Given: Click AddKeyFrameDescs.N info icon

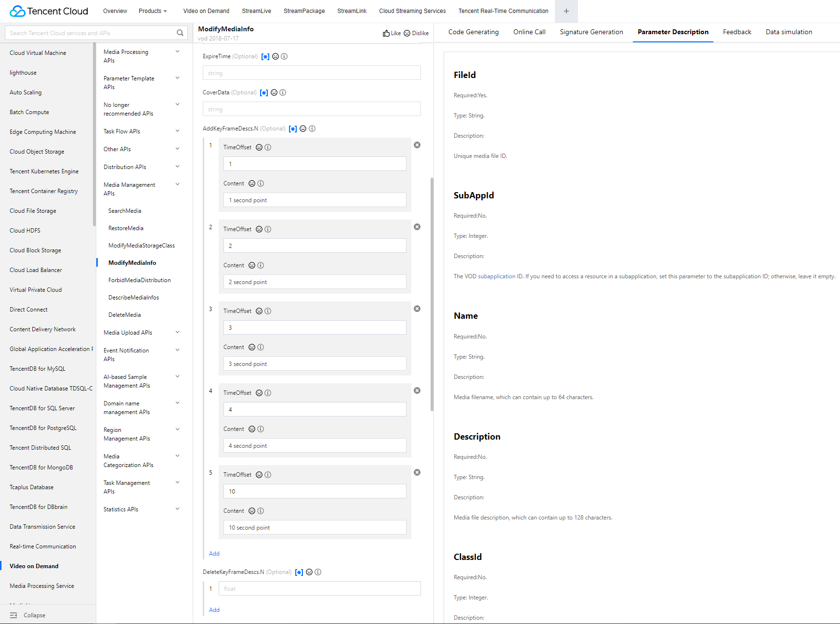Looking at the screenshot, I should coord(312,129).
